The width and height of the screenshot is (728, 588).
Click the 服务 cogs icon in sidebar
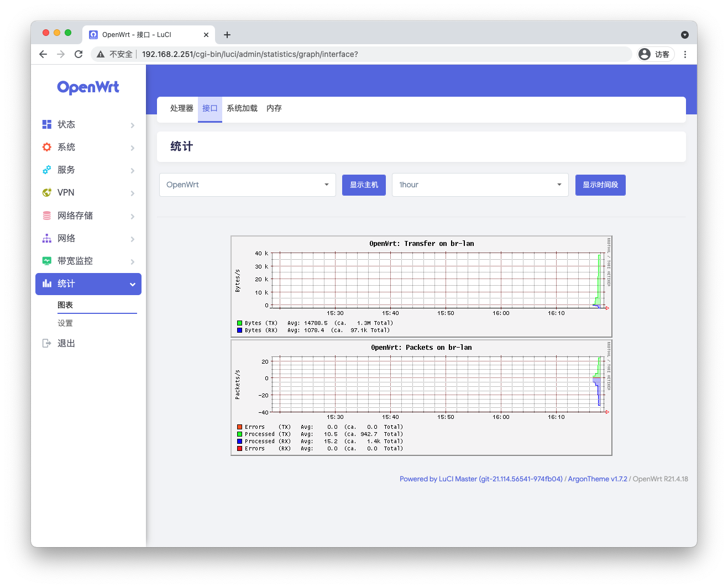[x=47, y=170]
